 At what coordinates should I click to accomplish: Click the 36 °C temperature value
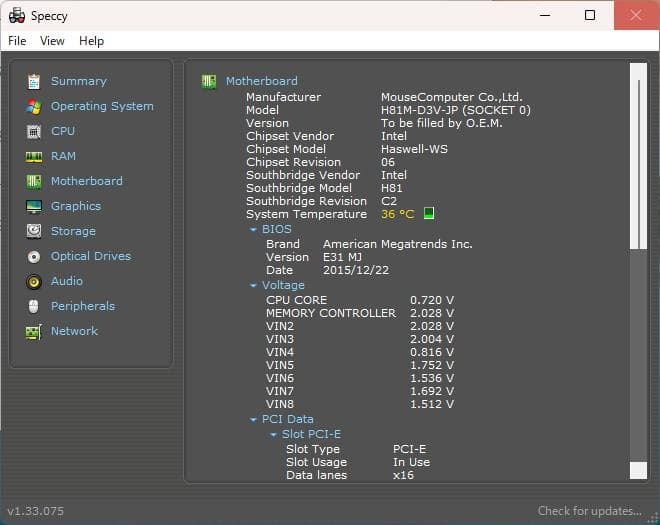point(397,214)
